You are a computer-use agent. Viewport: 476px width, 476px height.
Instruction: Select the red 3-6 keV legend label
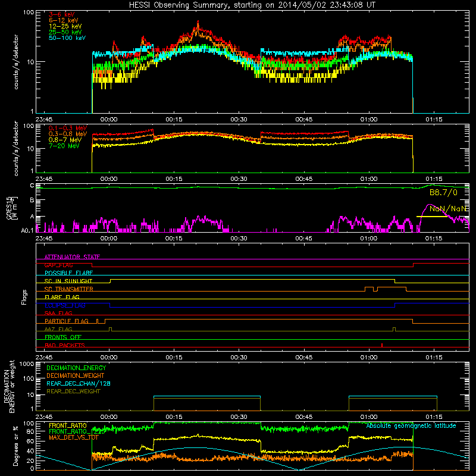tap(62, 14)
